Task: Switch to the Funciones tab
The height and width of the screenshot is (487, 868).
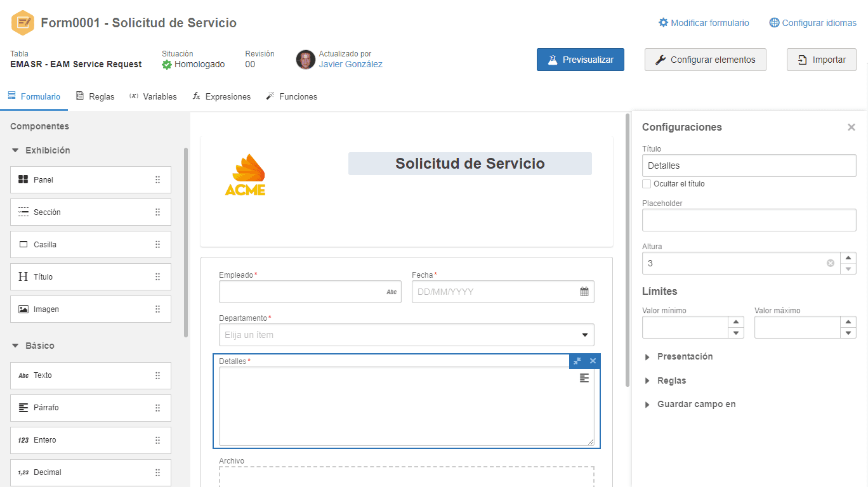Action: [291, 96]
